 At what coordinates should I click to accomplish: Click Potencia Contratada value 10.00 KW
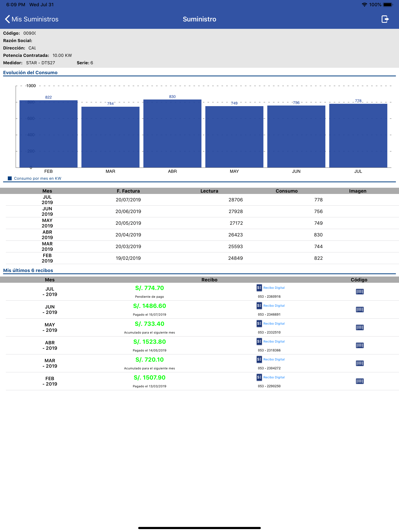(x=62, y=55)
